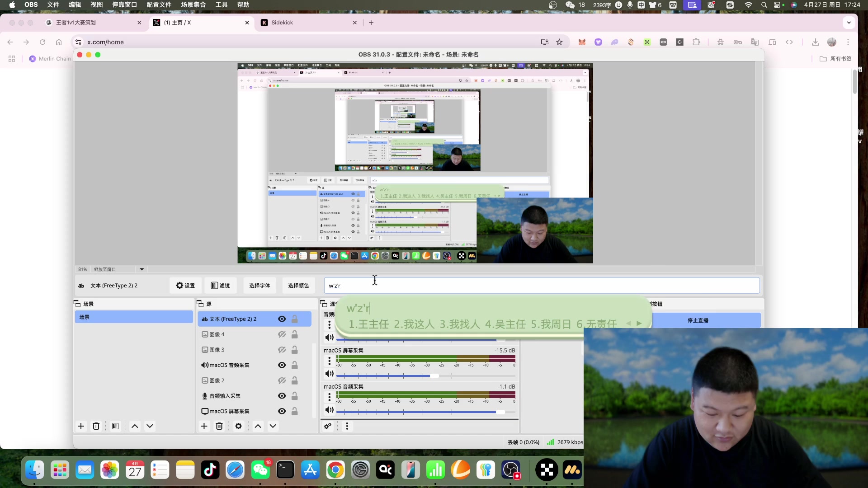Image resolution: width=868 pixels, height=488 pixels.
Task: Open Chrome extensions puzzle icon
Action: (x=696, y=42)
